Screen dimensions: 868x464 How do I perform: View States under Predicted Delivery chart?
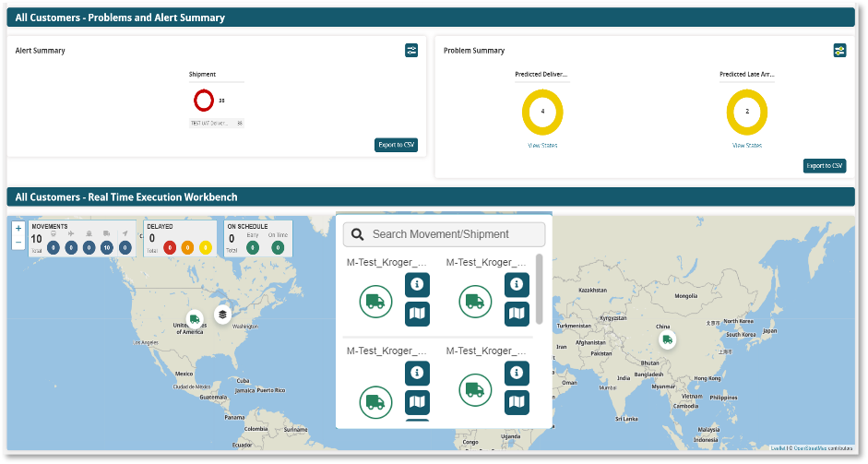click(542, 146)
